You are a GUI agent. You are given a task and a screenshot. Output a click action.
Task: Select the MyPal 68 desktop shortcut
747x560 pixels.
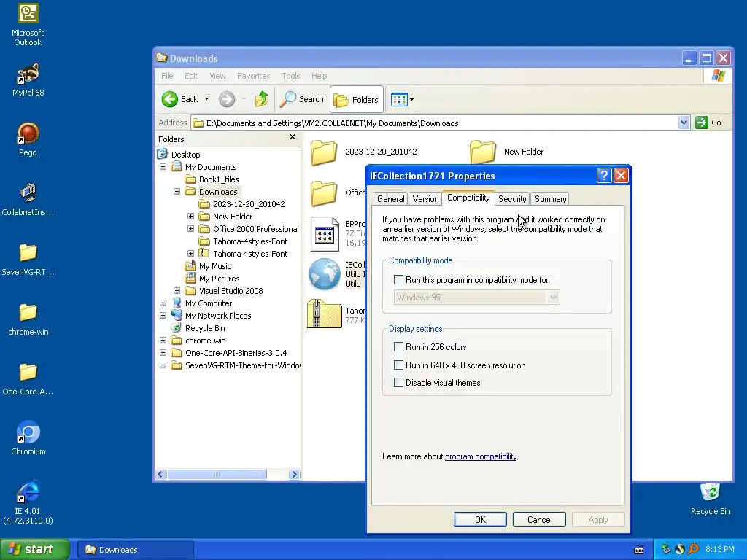pyautogui.click(x=28, y=79)
